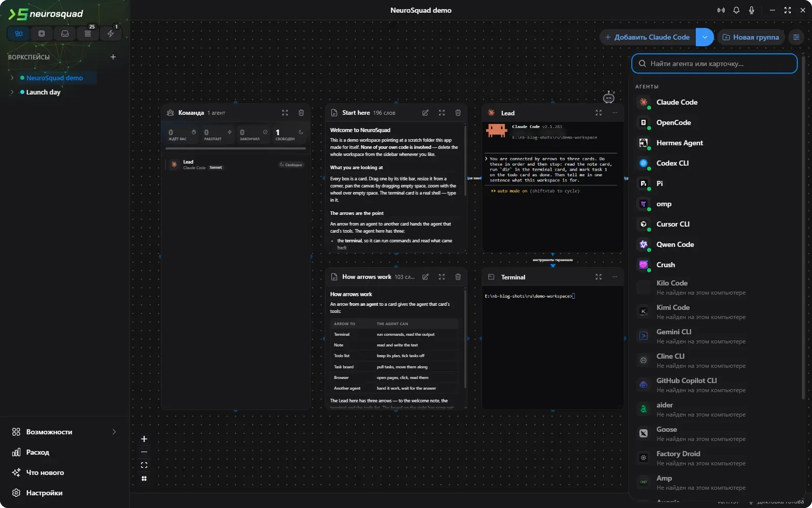The image size is (812, 508).
Task: Click Добавить Claude Code button
Action: (x=648, y=37)
